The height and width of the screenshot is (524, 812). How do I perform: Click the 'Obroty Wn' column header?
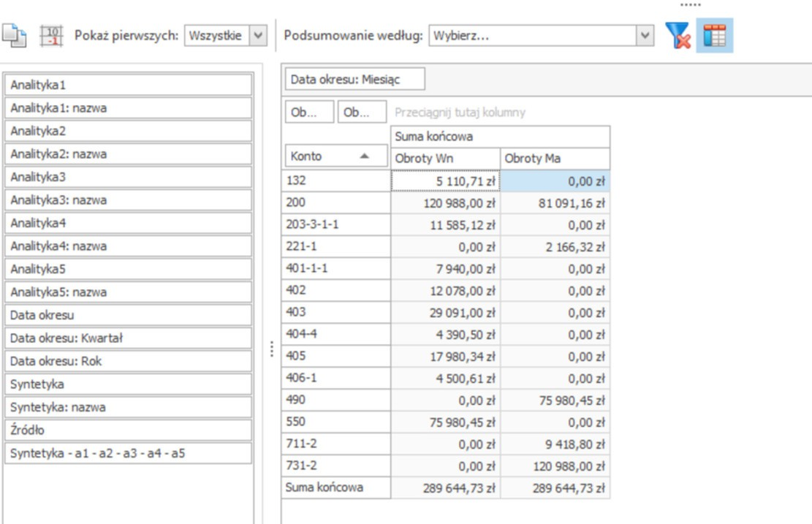pyautogui.click(x=445, y=159)
